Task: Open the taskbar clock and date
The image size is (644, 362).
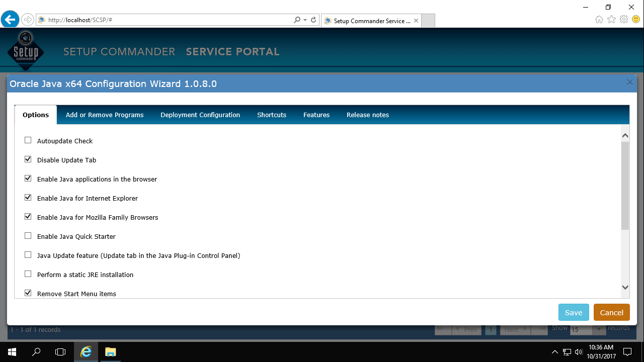Action: 601,352
